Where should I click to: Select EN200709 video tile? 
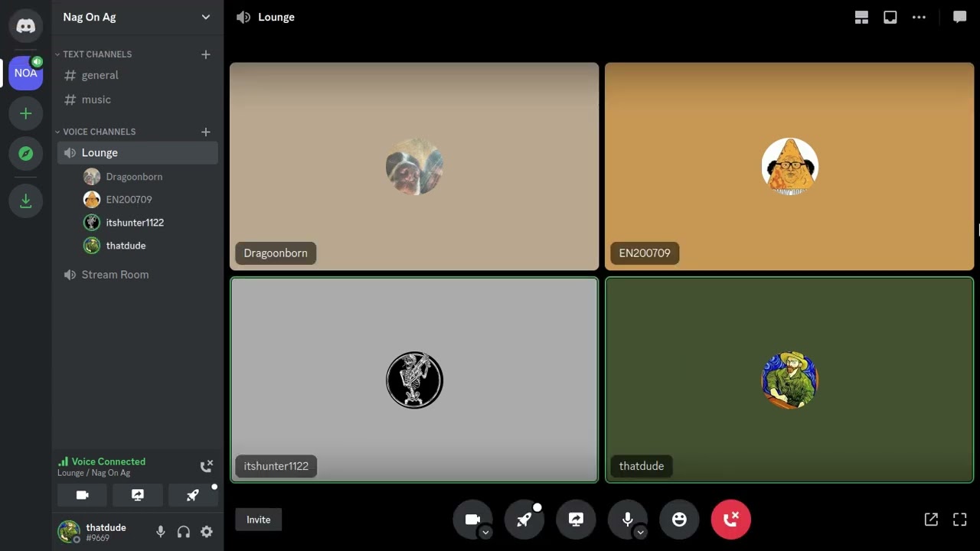789,166
